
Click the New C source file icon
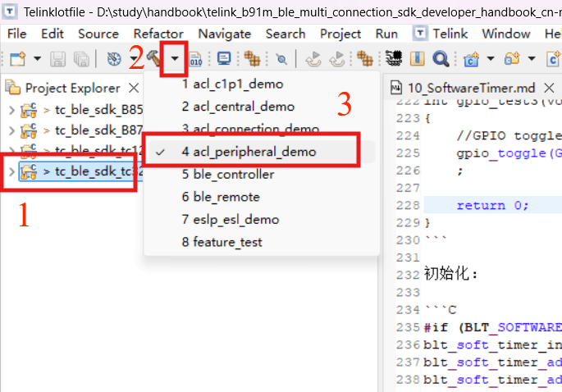(x=554, y=59)
